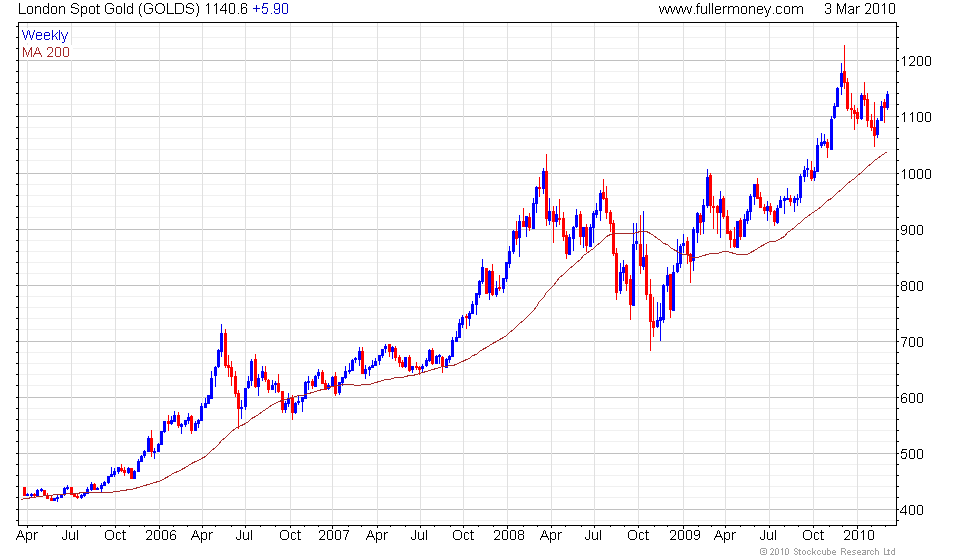Select the 2009 label on time axis
The image size is (980, 560).
click(684, 536)
